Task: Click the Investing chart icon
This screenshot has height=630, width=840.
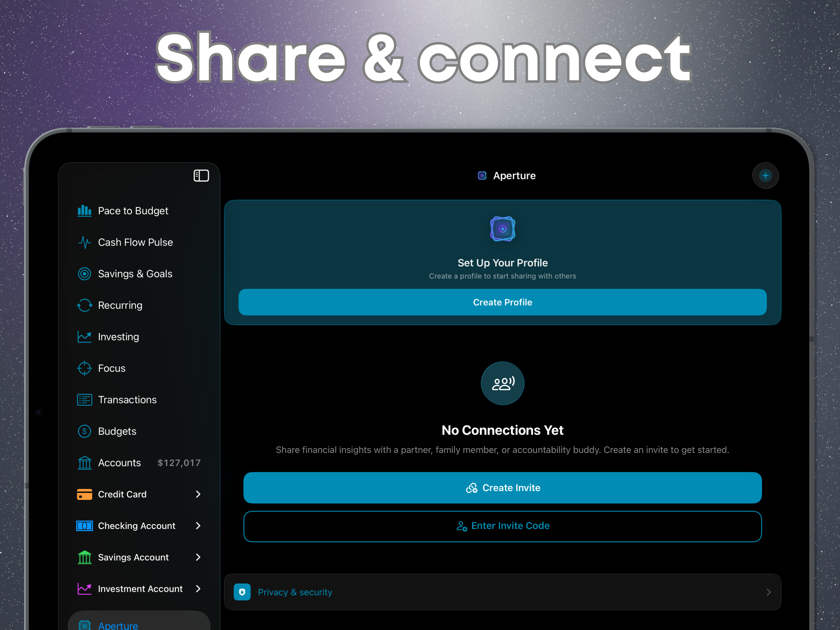Action: click(84, 337)
